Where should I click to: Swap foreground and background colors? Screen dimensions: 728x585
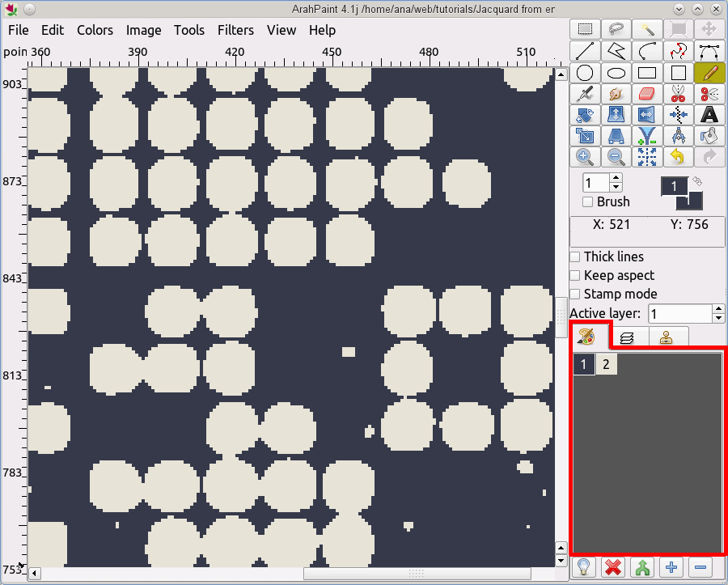pyautogui.click(x=697, y=180)
